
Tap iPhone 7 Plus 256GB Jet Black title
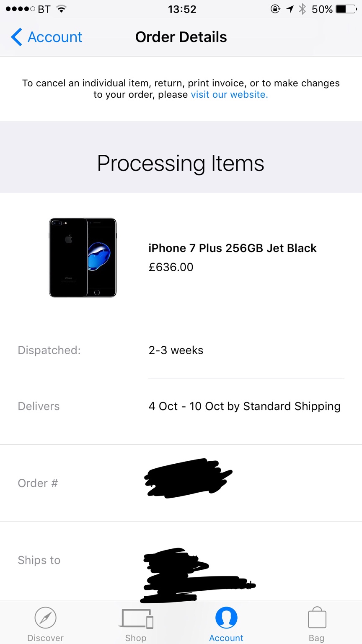232,248
